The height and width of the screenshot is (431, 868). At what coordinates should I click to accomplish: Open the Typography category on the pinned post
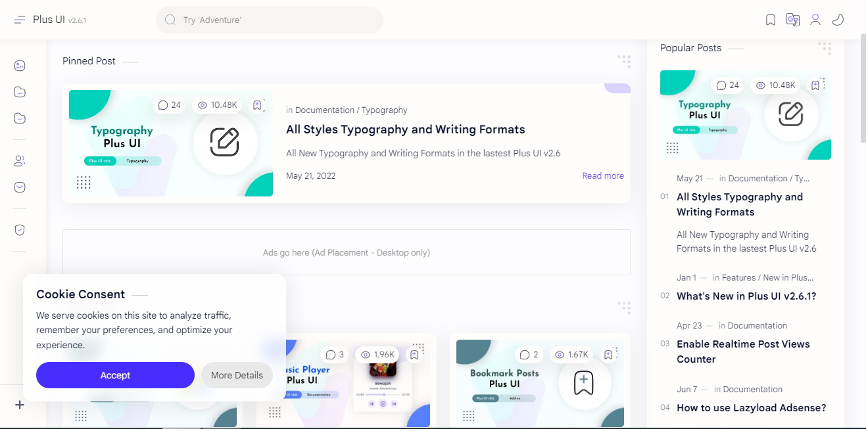(x=384, y=110)
